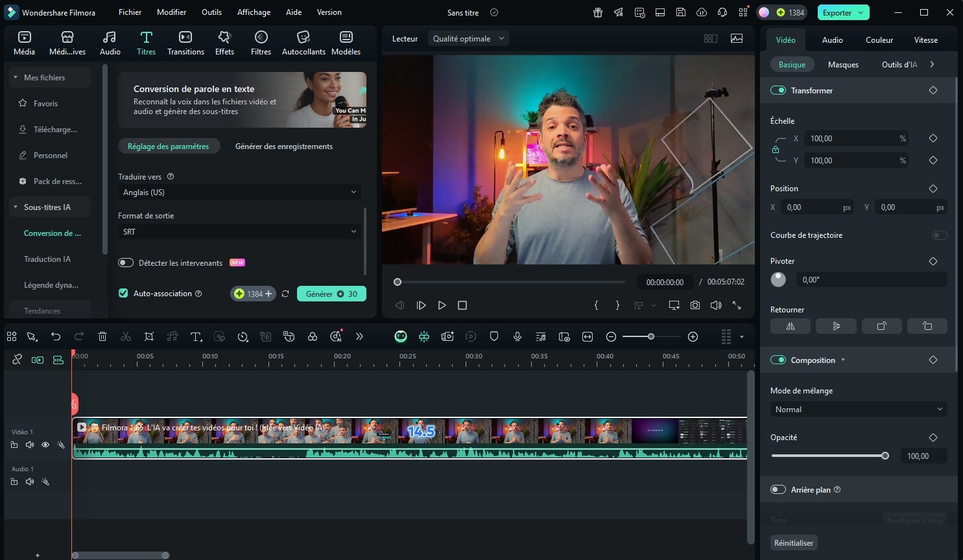Flip clip vertically in Retourner
This screenshot has width=963, height=560.
point(836,326)
